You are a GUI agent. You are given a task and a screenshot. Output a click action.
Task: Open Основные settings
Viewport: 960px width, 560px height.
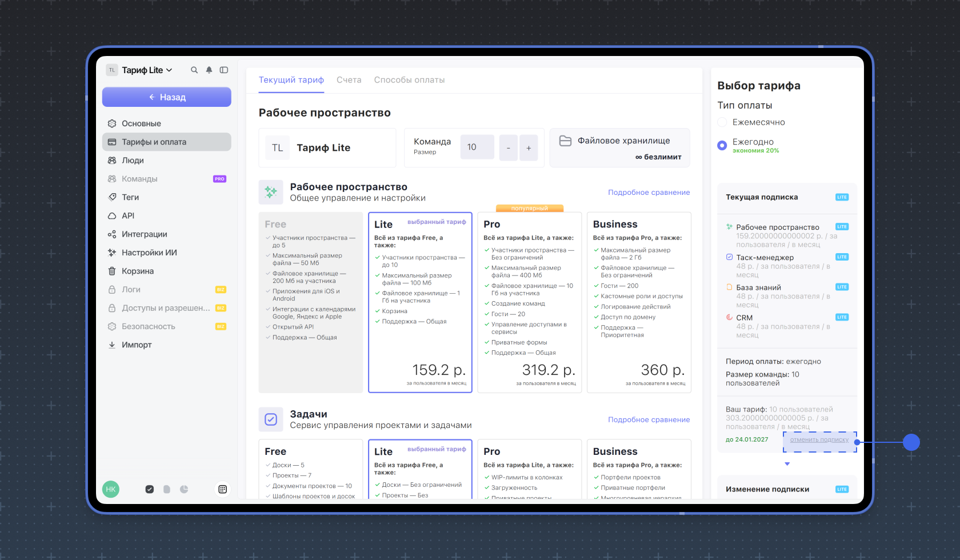click(x=167, y=123)
